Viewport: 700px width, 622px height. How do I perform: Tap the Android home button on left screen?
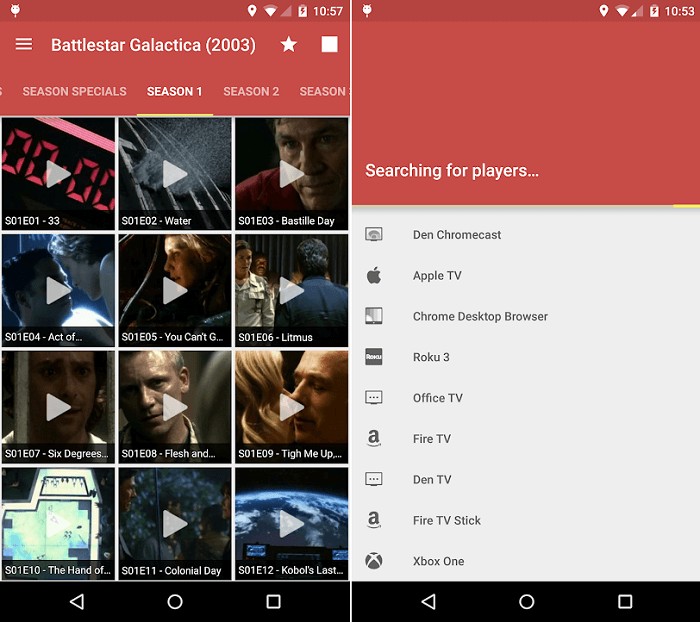175,601
